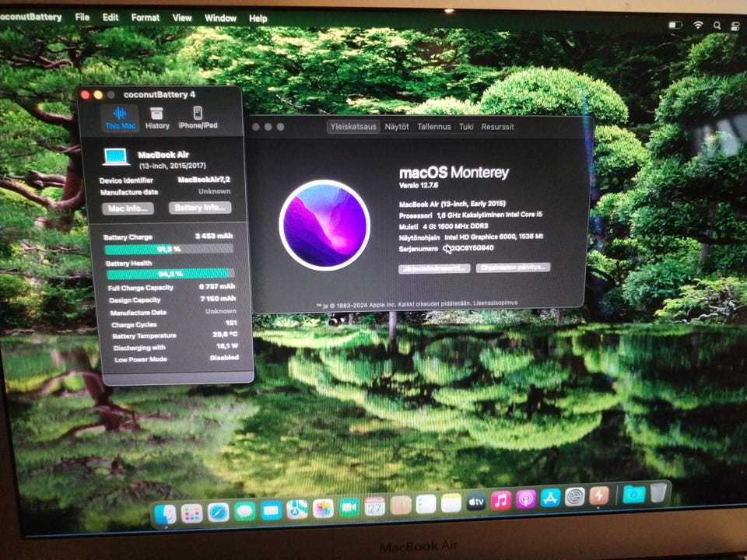This screenshot has width=747, height=560.
Task: Open Control Center icon in menu bar
Action: click(x=735, y=26)
